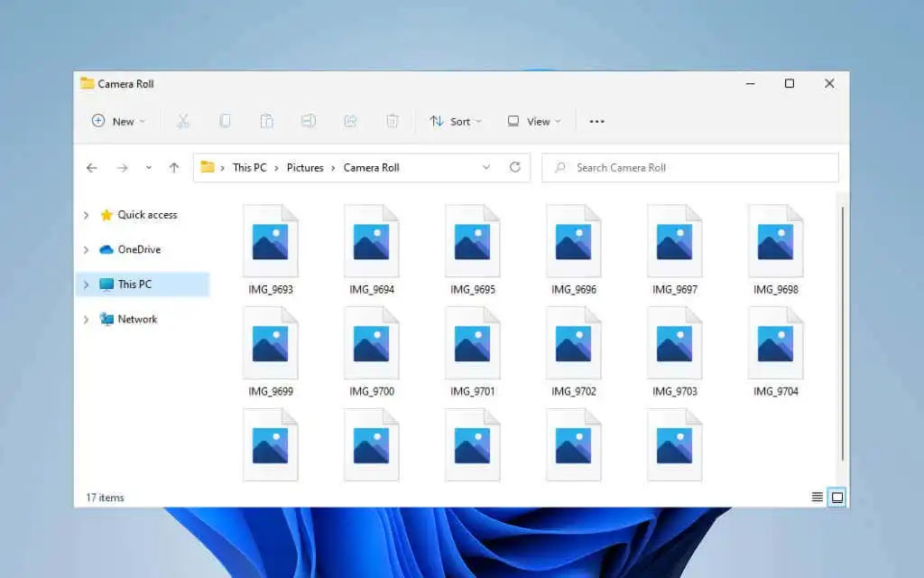924x578 pixels.
Task: Navigate to Pictures via the breadcrumb
Action: 305,167
